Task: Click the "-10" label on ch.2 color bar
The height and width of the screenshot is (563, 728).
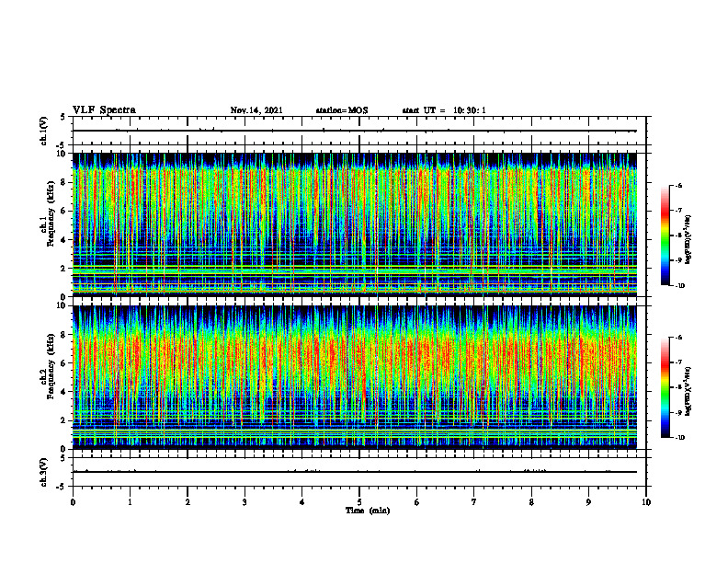Action: click(680, 438)
